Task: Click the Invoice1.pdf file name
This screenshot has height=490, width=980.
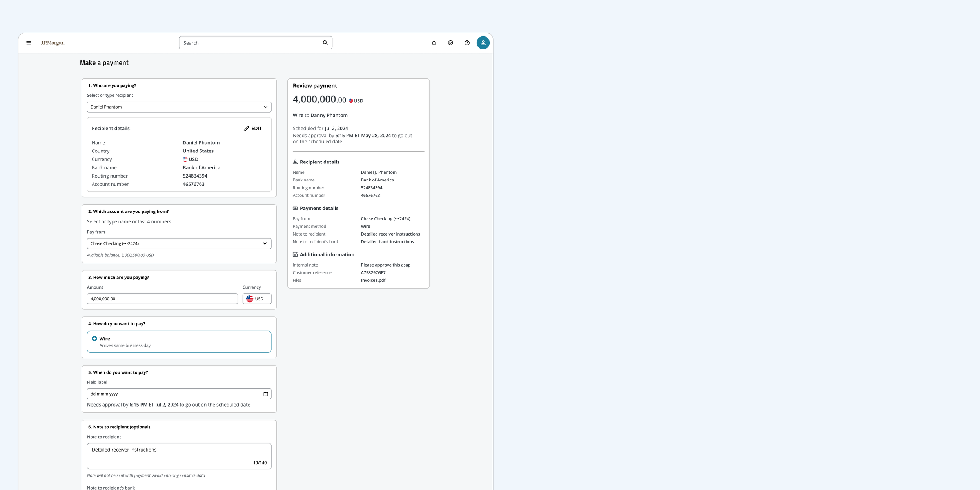Action: 373,280
